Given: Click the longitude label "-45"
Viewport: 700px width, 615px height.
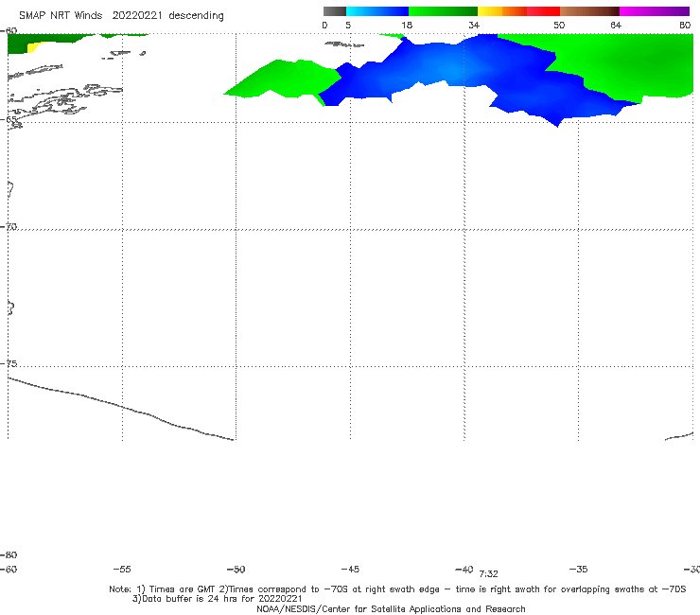Looking at the screenshot, I should (350, 570).
